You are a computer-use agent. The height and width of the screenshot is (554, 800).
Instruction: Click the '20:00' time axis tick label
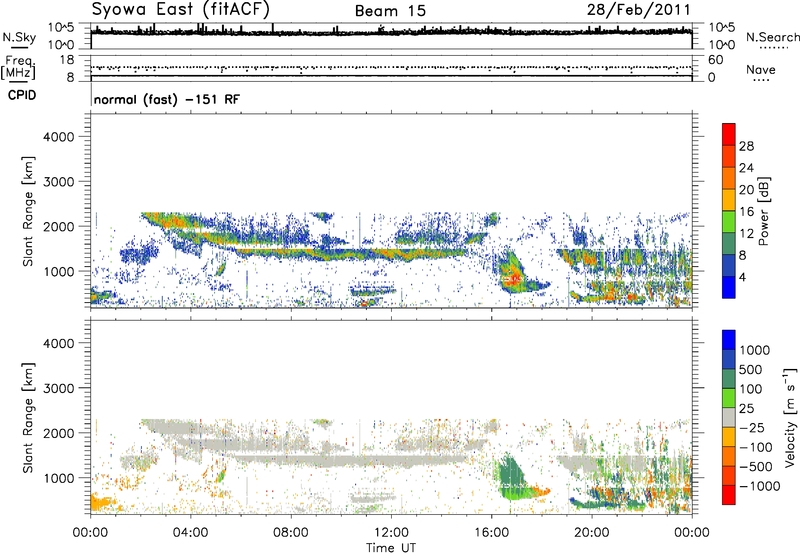591,533
